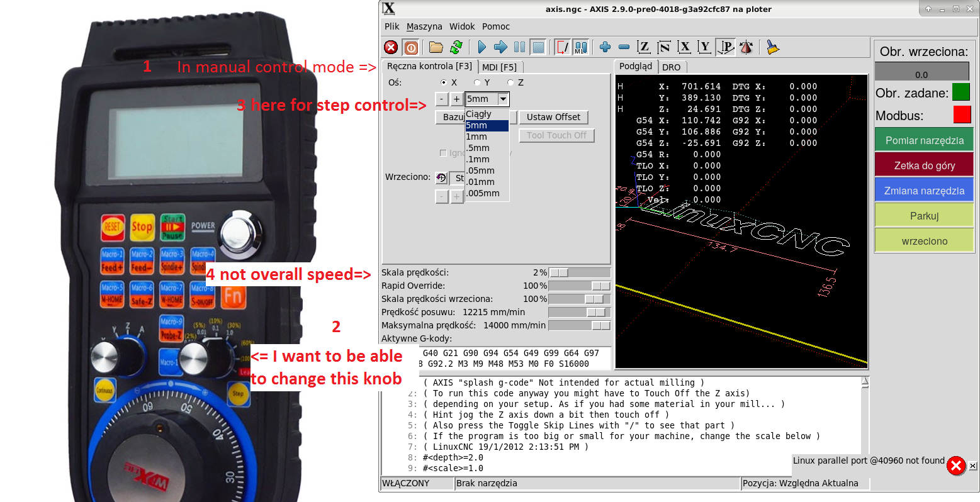
Task: Zoom out with the blue minus icon
Action: pos(624,47)
